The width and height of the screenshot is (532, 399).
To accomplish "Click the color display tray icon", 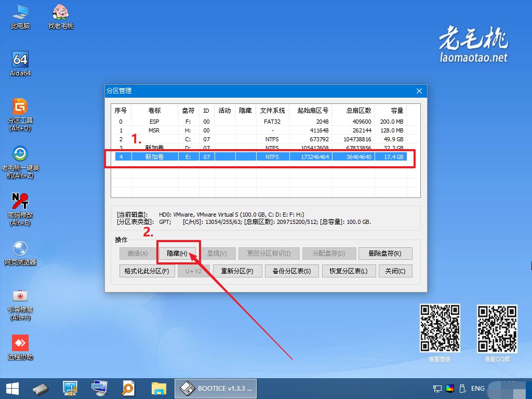I will pyautogui.click(x=450, y=389).
